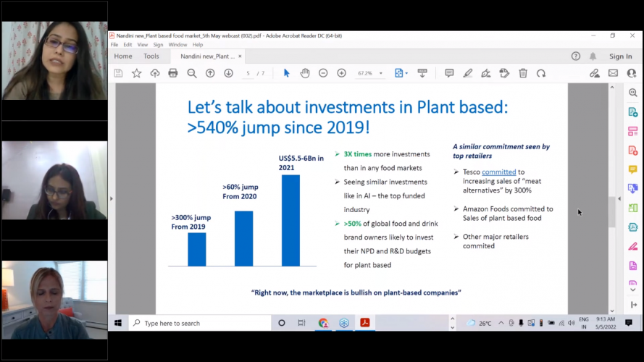
Task: Close the Nandini new_Plant document tab
Action: click(240, 56)
